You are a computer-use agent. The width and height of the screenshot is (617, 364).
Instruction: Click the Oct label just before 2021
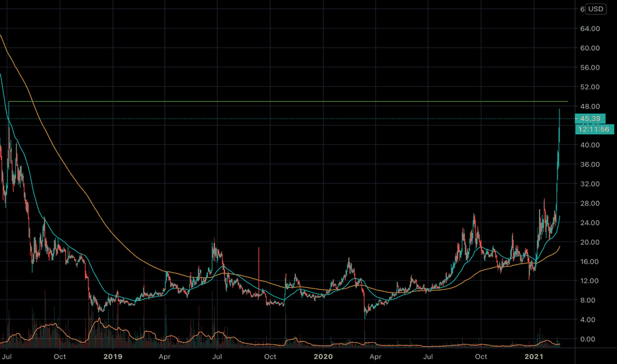[x=481, y=357]
